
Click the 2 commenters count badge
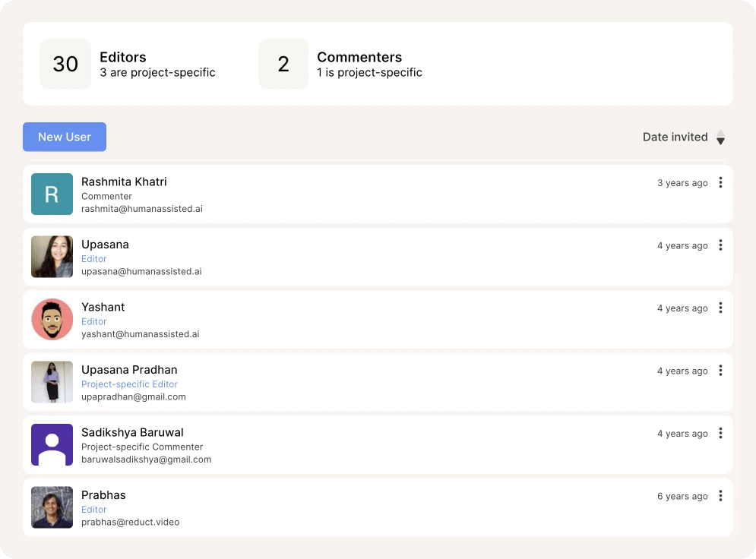[283, 64]
